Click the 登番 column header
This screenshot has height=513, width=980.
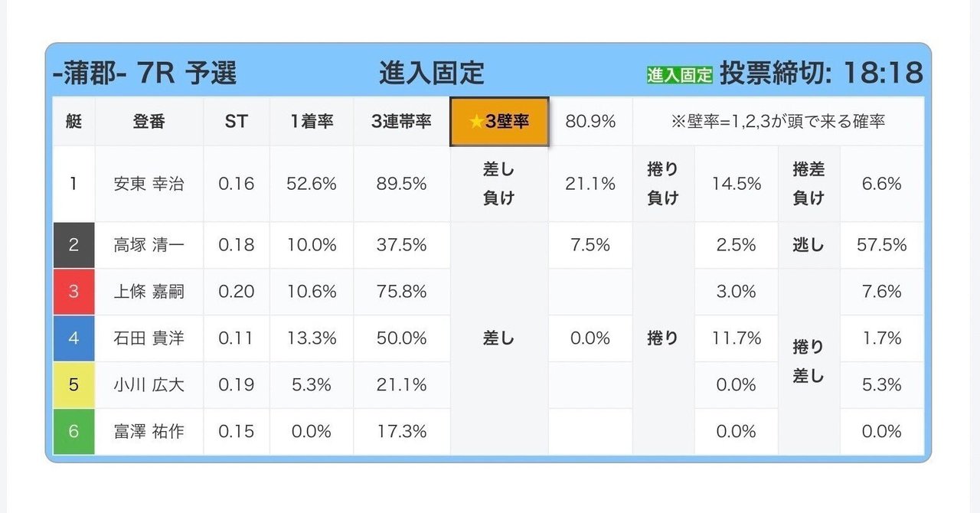[x=149, y=122]
